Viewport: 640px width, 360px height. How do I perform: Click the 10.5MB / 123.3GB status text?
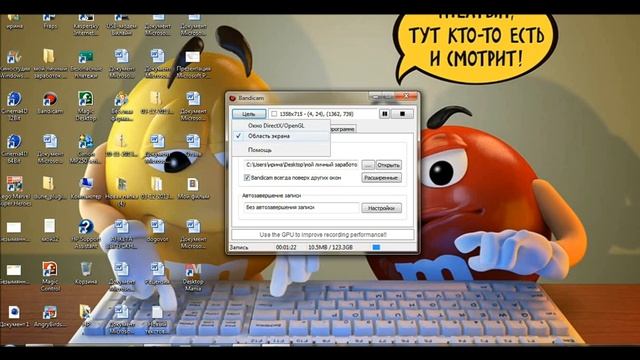tap(330, 247)
